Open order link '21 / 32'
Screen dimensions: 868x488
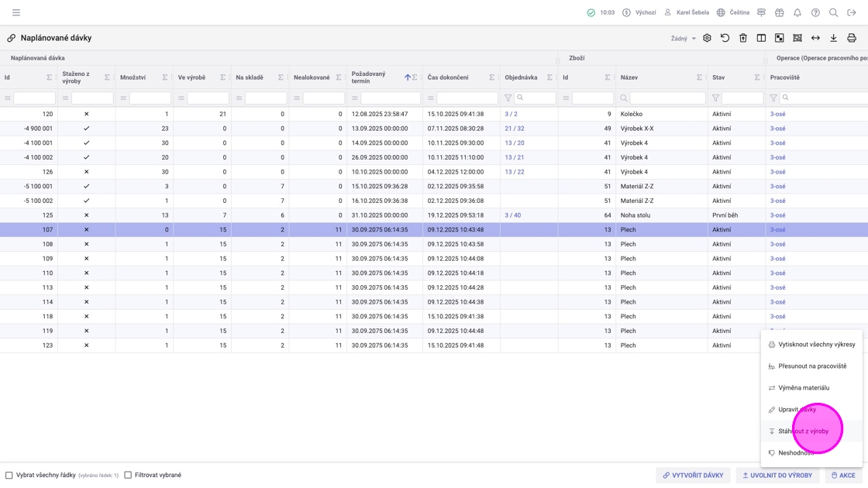(x=515, y=129)
